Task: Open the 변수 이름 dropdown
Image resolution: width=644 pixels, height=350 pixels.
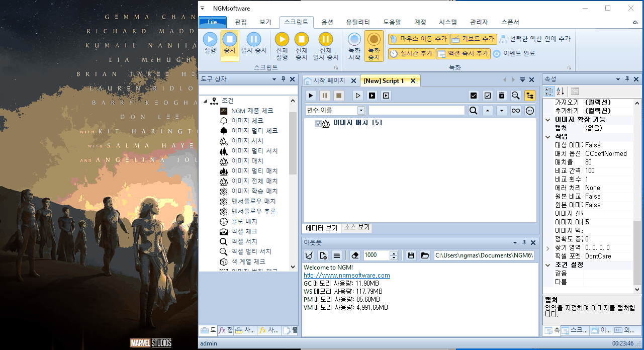Action: click(361, 111)
